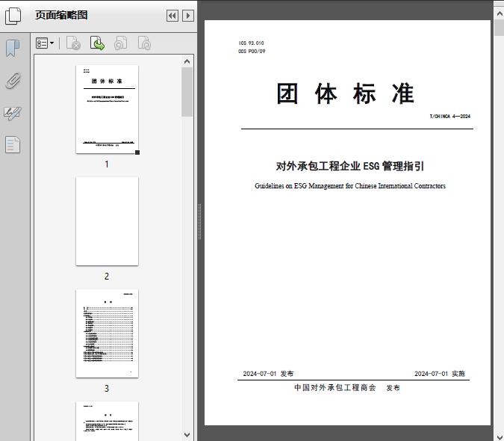This screenshot has width=504, height=441.
Task: Open the Attachments paperclip panel
Action: point(13,81)
